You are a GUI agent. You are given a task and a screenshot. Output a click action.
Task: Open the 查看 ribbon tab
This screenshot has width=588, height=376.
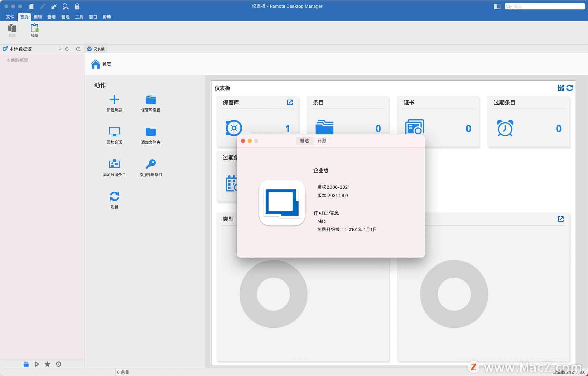51,17
